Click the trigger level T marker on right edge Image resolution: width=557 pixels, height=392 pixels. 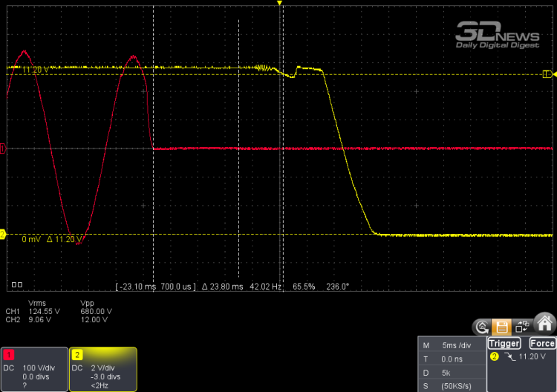pyautogui.click(x=548, y=74)
